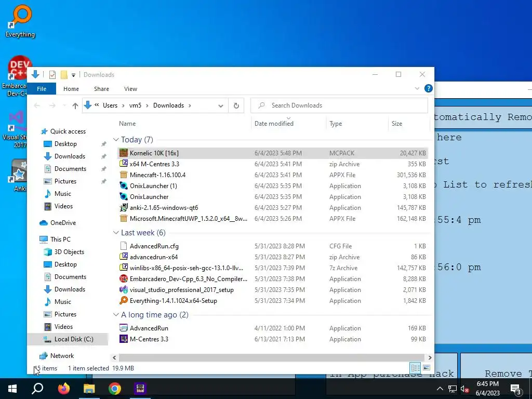Select the winlibs-x86_64-posix-seh-gcc 7z archive
Image resolution: width=532 pixels, height=399 pixels.
point(273,268)
